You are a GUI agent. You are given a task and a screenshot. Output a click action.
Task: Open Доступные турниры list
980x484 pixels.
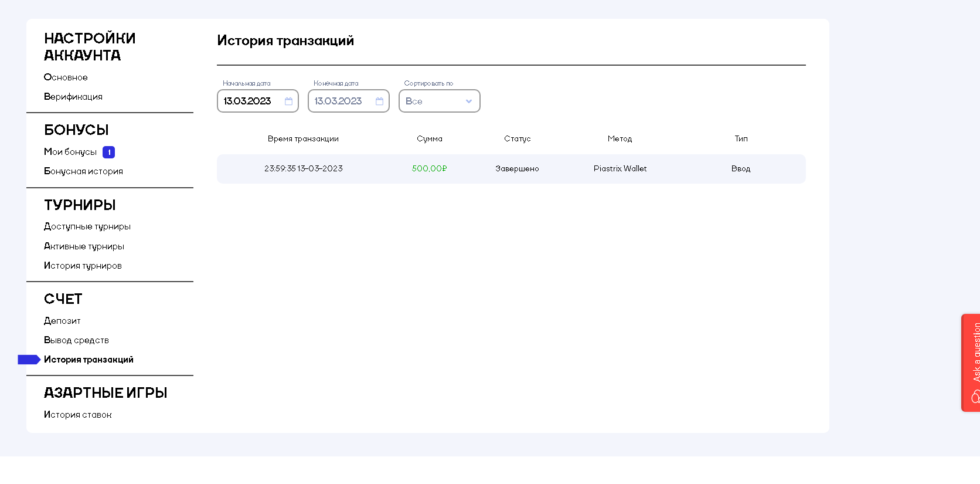click(x=87, y=226)
